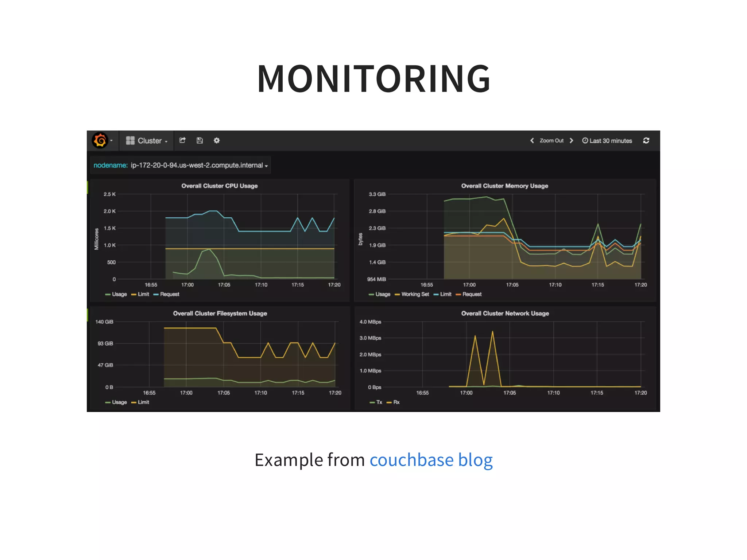The width and height of the screenshot is (747, 560).
Task: Click the Zoom Out button
Action: point(551,141)
